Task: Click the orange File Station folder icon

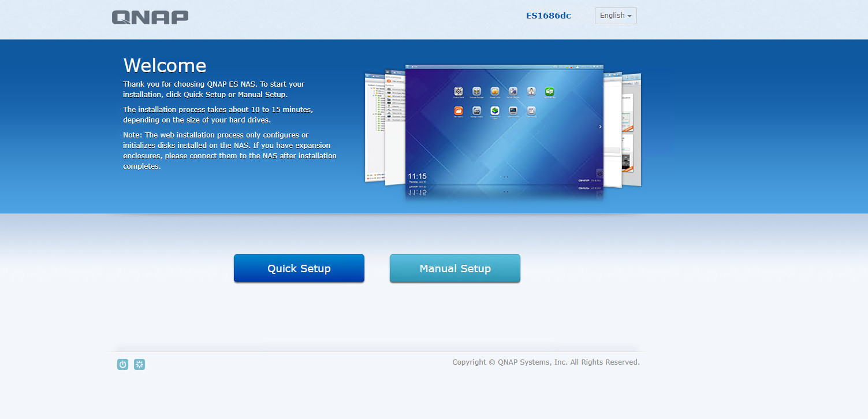Action: [459, 110]
